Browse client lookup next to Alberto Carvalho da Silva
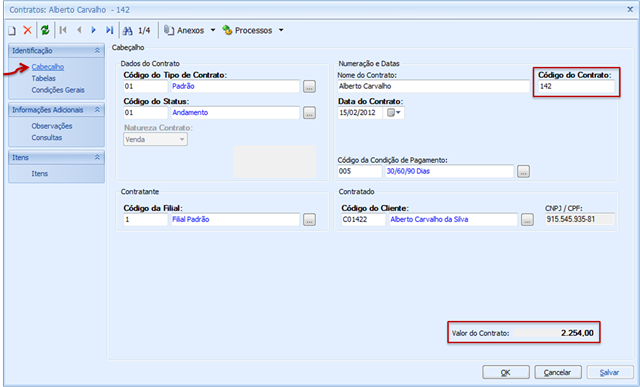This screenshot has width=640, height=387. [527, 220]
